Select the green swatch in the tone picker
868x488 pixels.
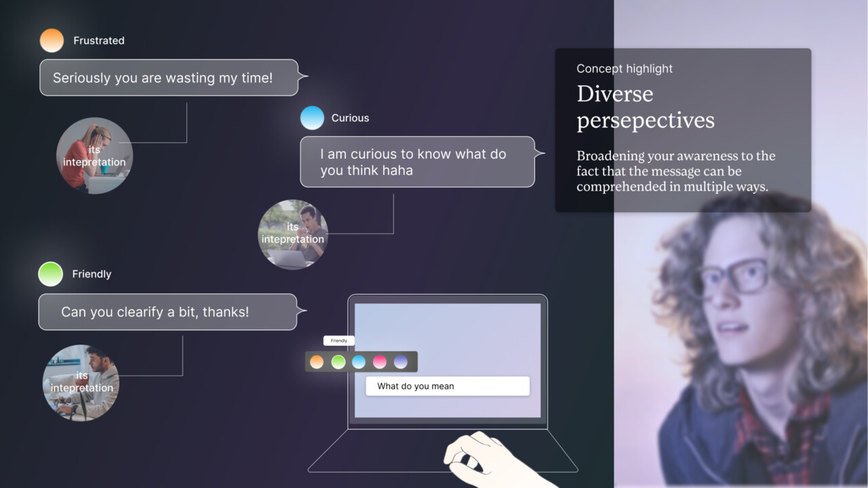(x=338, y=362)
